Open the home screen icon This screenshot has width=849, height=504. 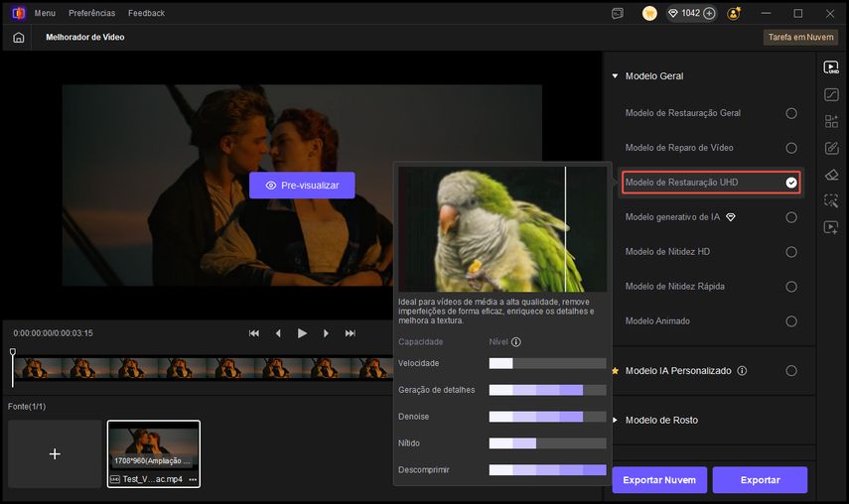[x=19, y=38]
